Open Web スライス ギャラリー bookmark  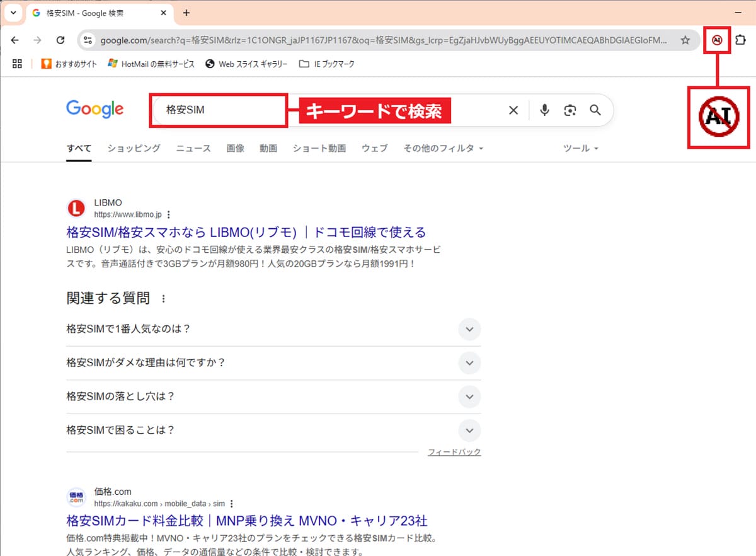(x=247, y=64)
